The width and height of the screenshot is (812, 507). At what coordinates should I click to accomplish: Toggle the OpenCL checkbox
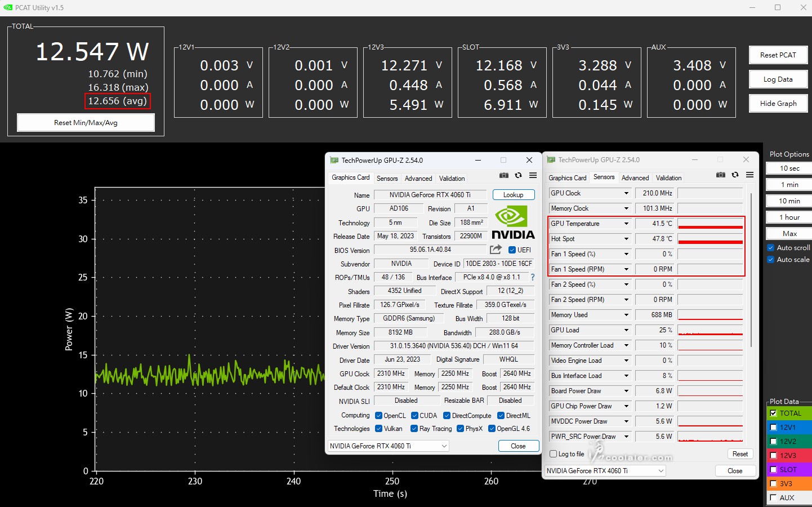point(378,416)
